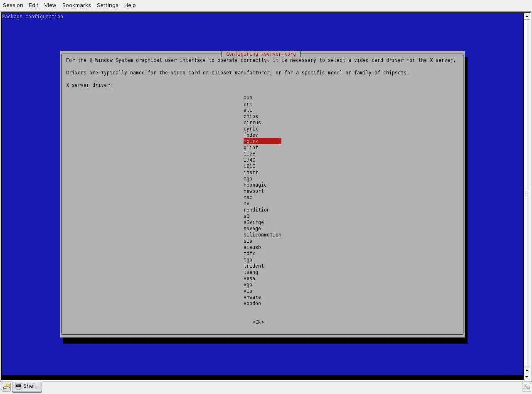Open the View menu
The width and height of the screenshot is (532, 394).
pos(50,5)
